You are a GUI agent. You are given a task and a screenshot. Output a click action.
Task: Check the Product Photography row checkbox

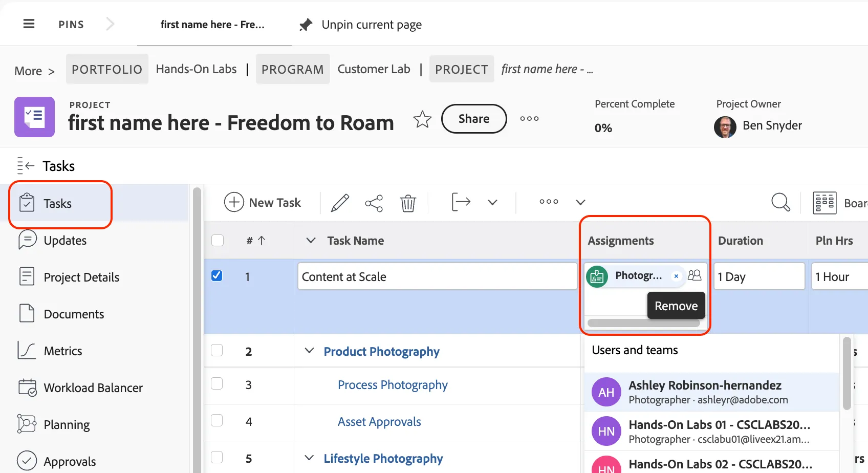pyautogui.click(x=217, y=350)
